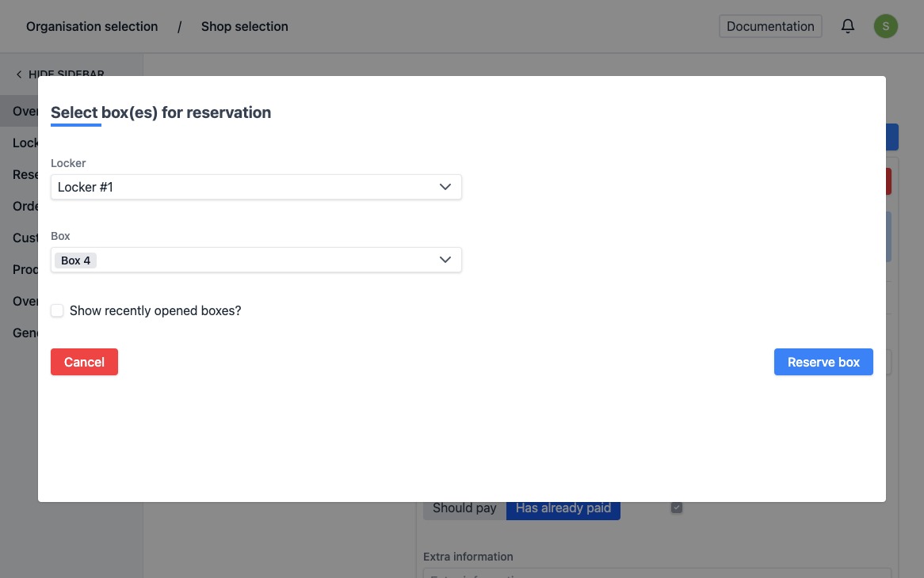Open the Box selection dropdown arrow
Viewport: 924px width, 578px height.
(445, 260)
